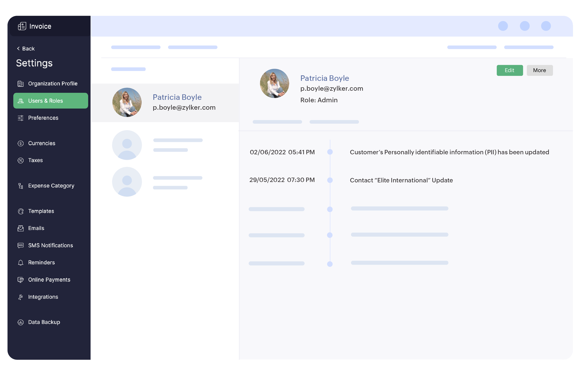
Task: Select the Integrations icon
Action: [21, 297]
